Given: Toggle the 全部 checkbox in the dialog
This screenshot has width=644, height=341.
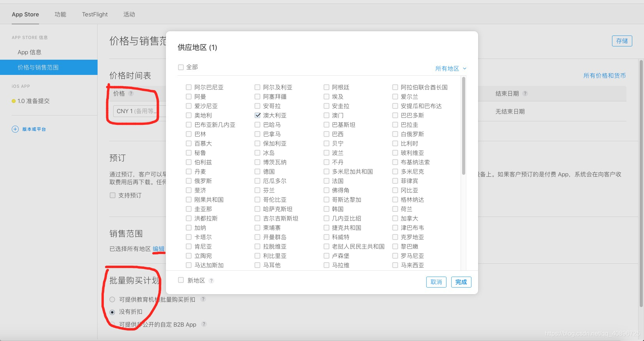Looking at the screenshot, I should click(181, 67).
